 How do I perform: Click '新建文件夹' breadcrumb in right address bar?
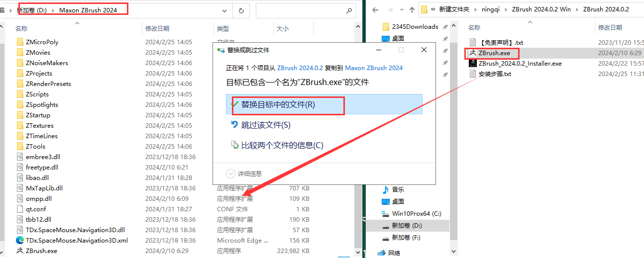click(455, 9)
